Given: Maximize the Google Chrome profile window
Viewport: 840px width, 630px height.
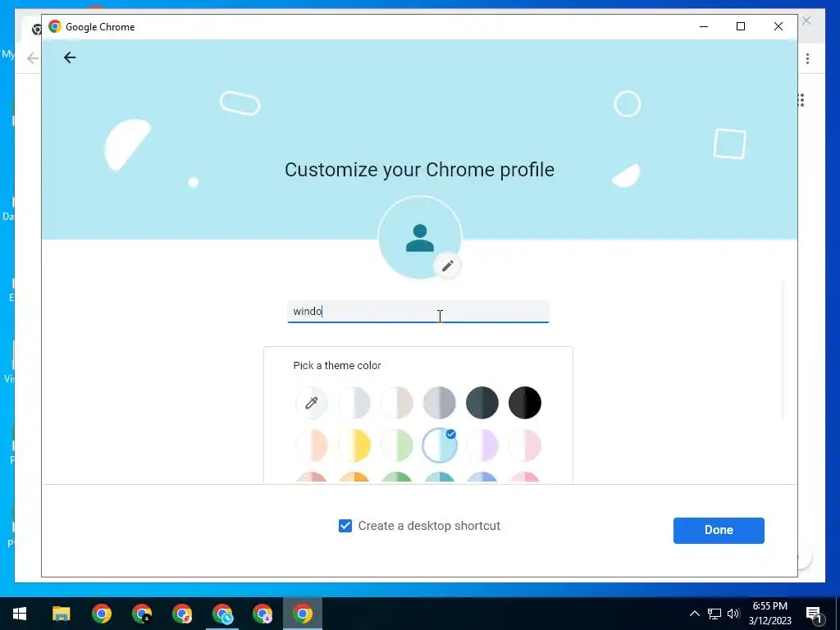Looking at the screenshot, I should pos(741,26).
